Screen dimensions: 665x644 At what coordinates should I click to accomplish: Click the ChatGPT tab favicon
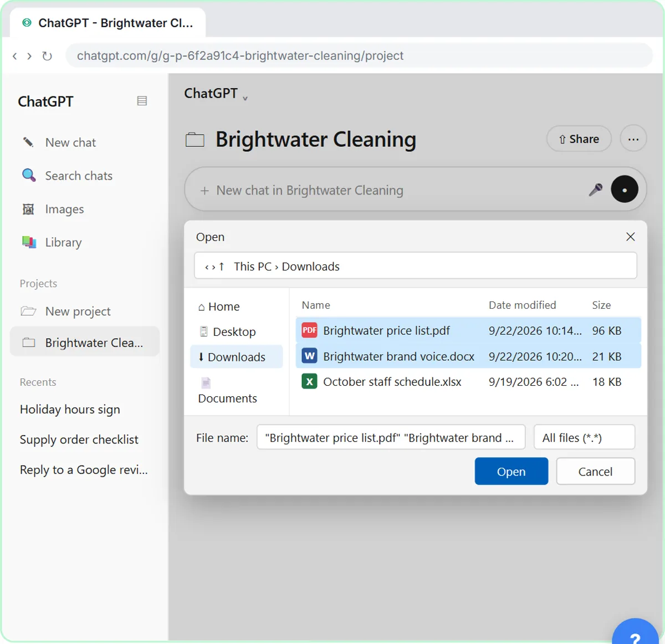27,23
